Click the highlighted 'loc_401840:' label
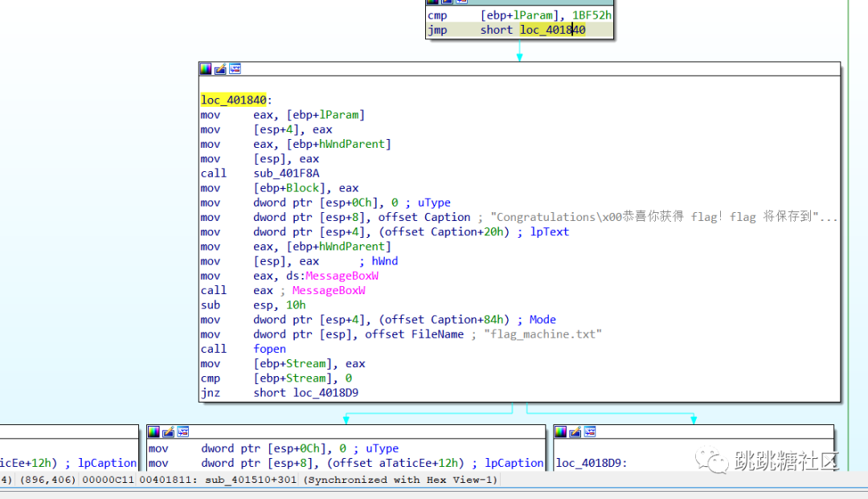The height and width of the screenshot is (499, 868). point(236,100)
